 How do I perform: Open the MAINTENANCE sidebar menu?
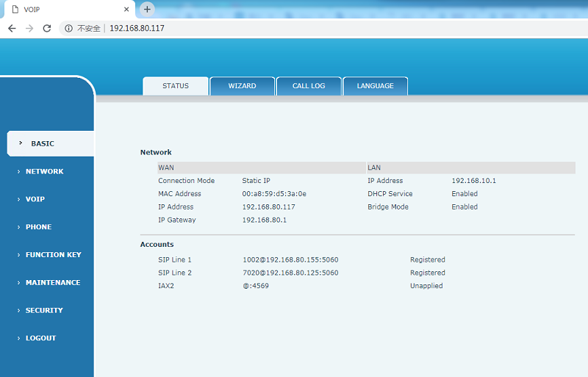click(x=53, y=283)
